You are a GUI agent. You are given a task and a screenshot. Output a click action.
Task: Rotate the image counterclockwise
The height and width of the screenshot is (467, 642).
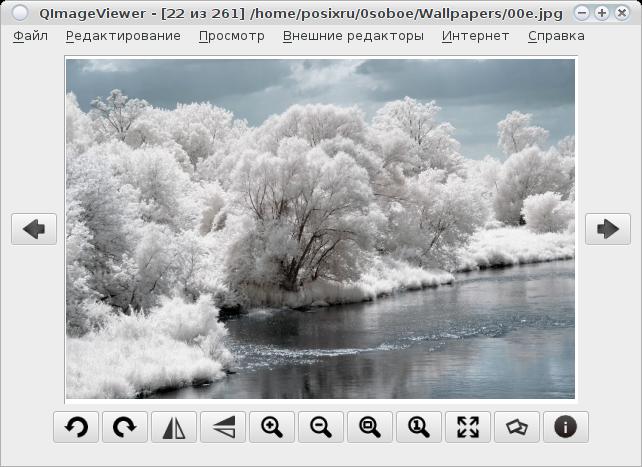click(76, 427)
